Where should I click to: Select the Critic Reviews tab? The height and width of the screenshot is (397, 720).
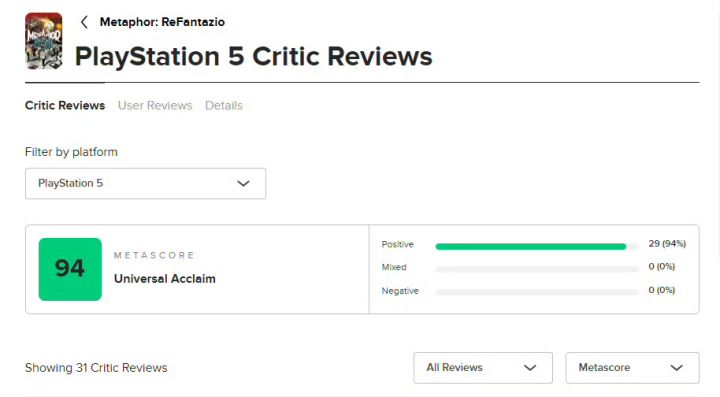65,106
